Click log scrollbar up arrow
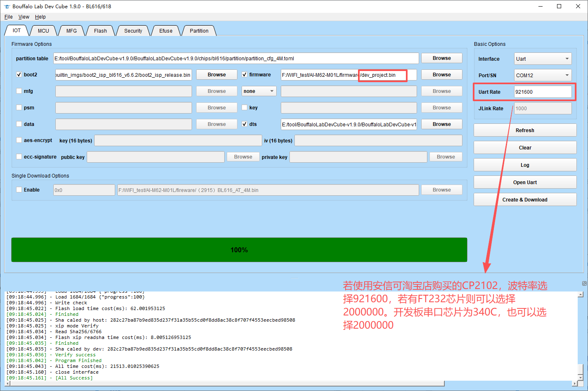This screenshot has height=391, width=588. tap(581, 294)
